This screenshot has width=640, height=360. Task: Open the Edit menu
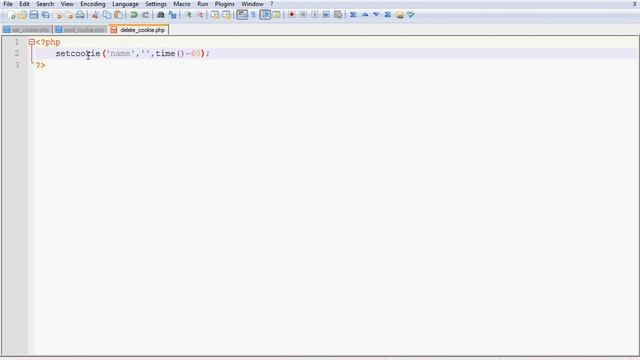coord(24,4)
